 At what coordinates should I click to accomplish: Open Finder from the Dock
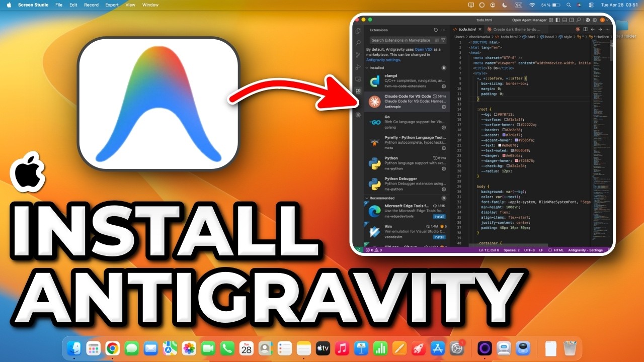(x=74, y=348)
